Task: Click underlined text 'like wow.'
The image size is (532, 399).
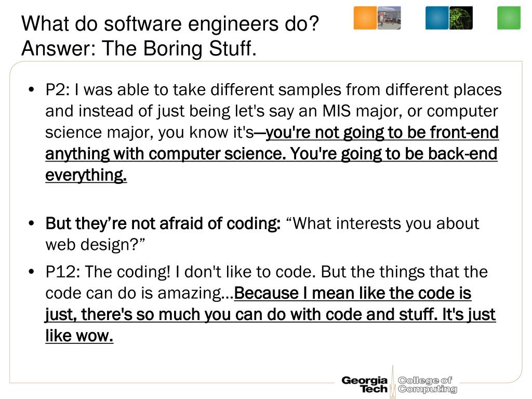Action: pos(79,336)
